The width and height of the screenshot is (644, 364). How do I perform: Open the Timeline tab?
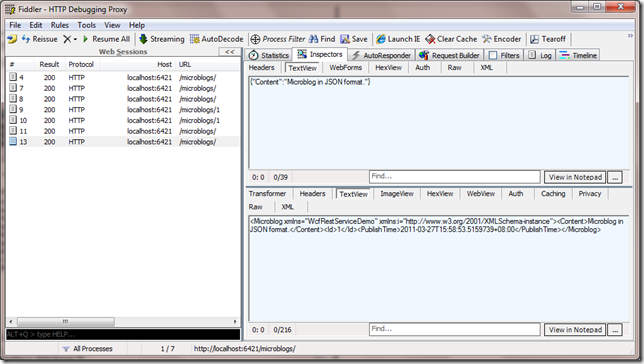point(578,55)
